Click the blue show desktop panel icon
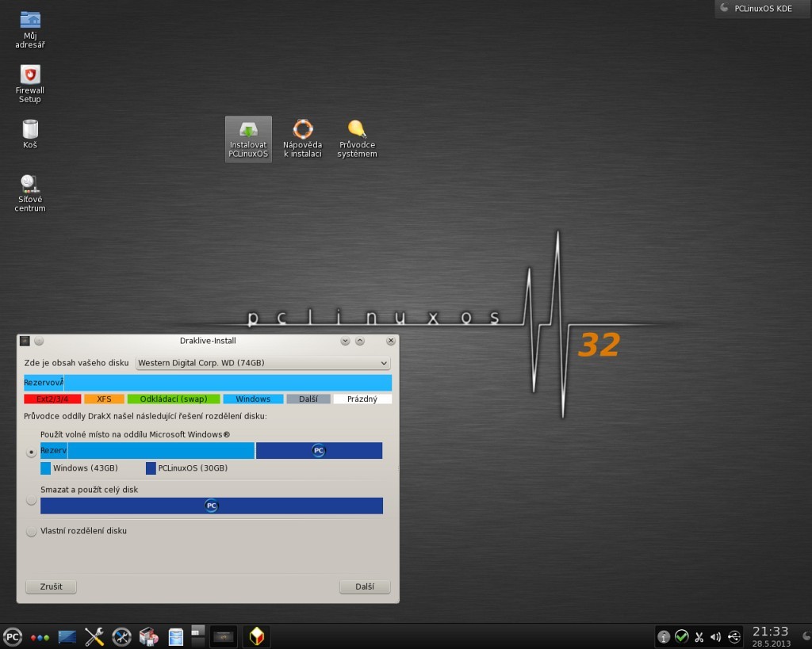This screenshot has width=812, height=649. (x=67, y=636)
